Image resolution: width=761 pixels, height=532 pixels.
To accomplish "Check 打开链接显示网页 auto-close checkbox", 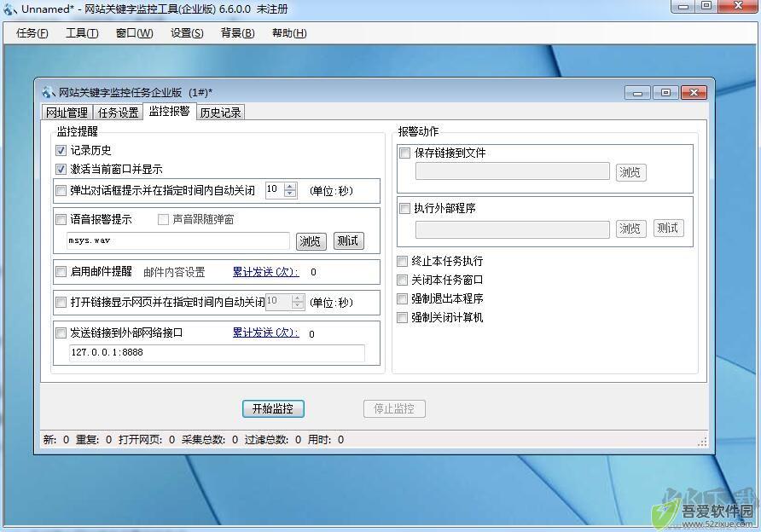I will [61, 303].
